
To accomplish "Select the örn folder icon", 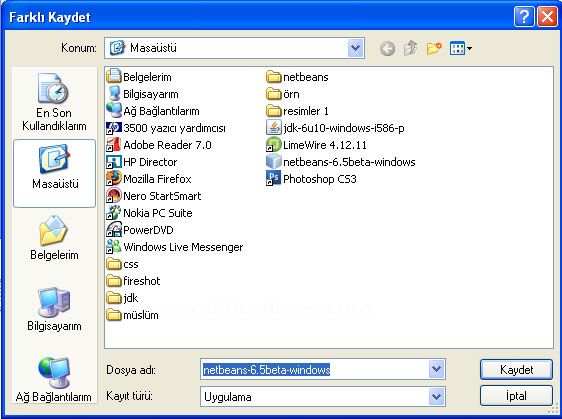I will click(274, 94).
